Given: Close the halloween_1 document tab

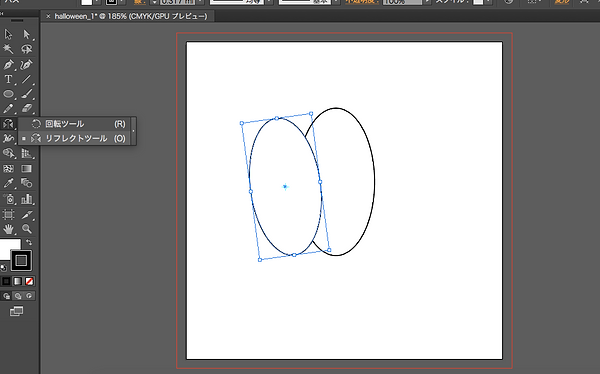Looking at the screenshot, I should point(48,16).
